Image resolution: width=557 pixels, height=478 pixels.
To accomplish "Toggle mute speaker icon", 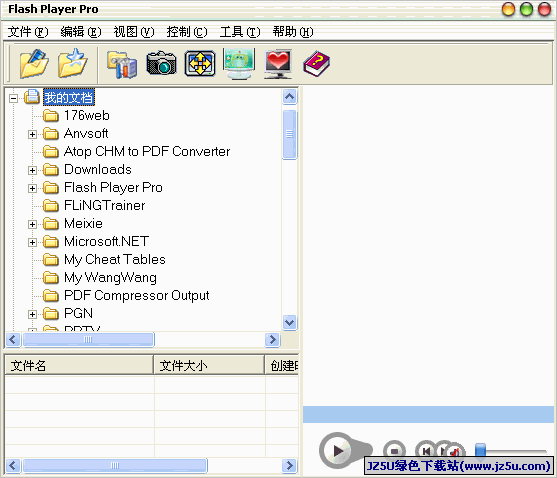I will [455, 452].
